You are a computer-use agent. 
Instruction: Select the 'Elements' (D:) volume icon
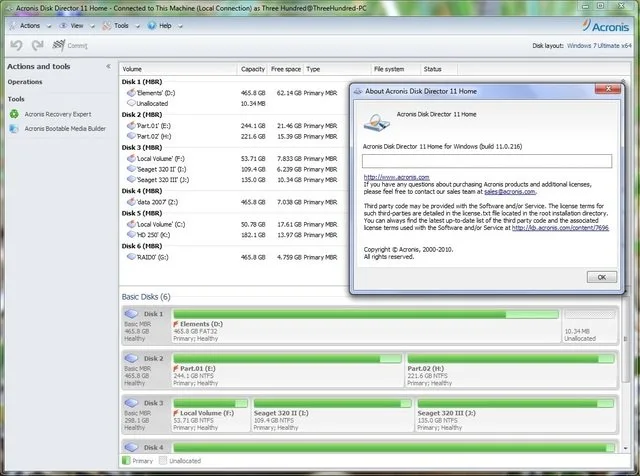pos(131,93)
